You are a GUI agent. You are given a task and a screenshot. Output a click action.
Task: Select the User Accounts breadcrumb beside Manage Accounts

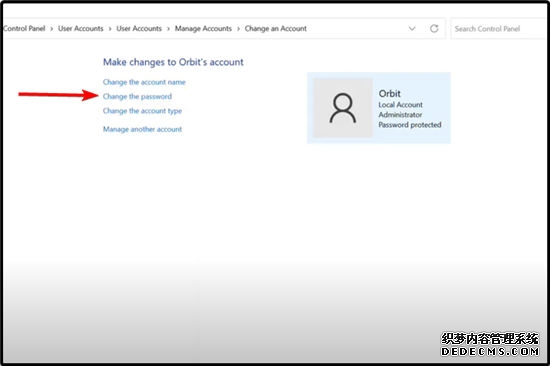point(139,28)
